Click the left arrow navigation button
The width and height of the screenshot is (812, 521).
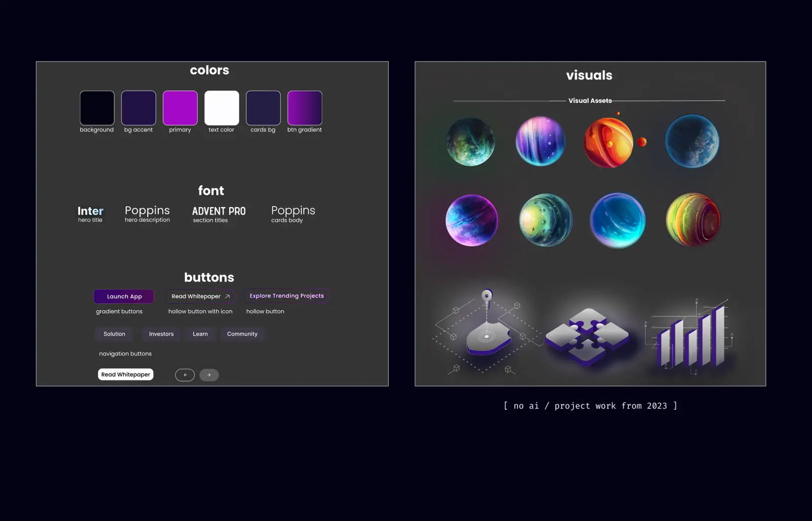coord(185,375)
